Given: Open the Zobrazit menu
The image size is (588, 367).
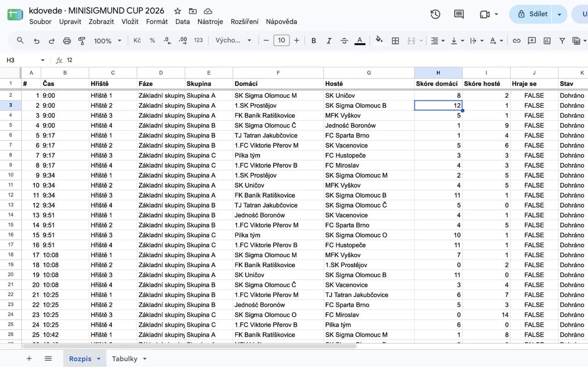Looking at the screenshot, I should click(101, 22).
